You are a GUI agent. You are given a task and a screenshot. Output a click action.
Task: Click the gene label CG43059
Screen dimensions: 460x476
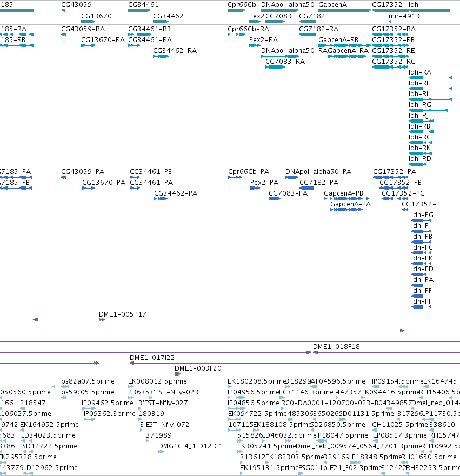pos(76,5)
